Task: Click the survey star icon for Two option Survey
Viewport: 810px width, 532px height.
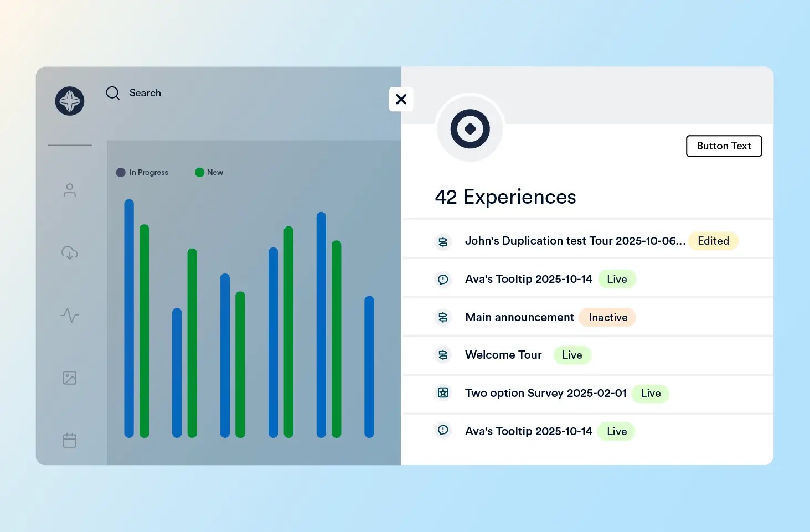Action: (443, 392)
